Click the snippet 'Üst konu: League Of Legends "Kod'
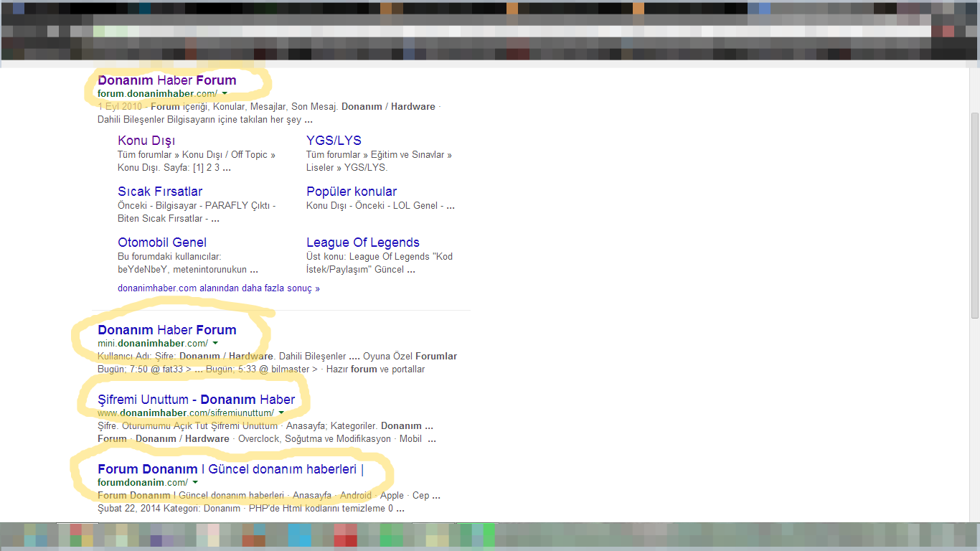980x551 pixels. pos(380,257)
